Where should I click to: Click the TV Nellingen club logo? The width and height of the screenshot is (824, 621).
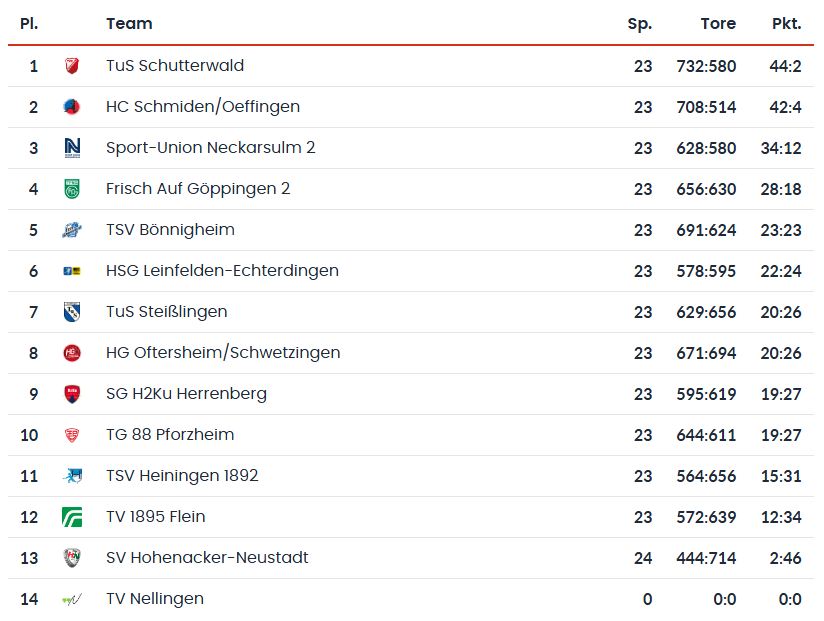click(x=72, y=599)
